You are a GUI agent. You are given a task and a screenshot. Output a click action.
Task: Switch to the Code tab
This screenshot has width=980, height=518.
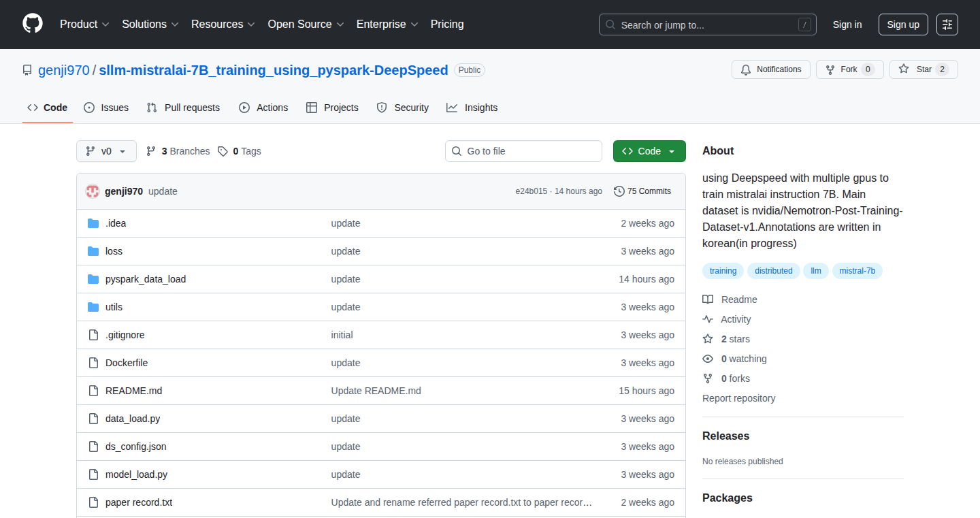click(48, 108)
